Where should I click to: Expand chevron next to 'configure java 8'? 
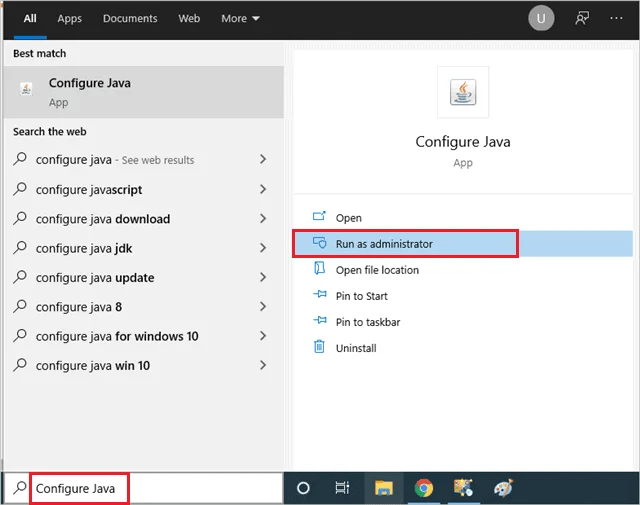pyautogui.click(x=263, y=307)
